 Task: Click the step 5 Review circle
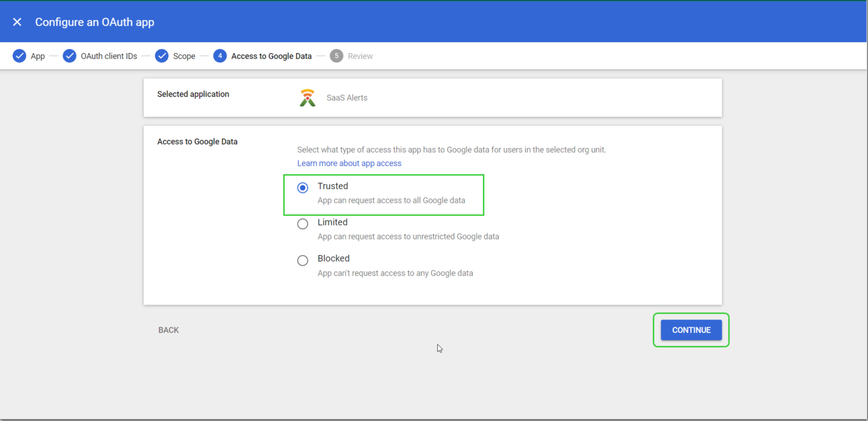point(337,56)
